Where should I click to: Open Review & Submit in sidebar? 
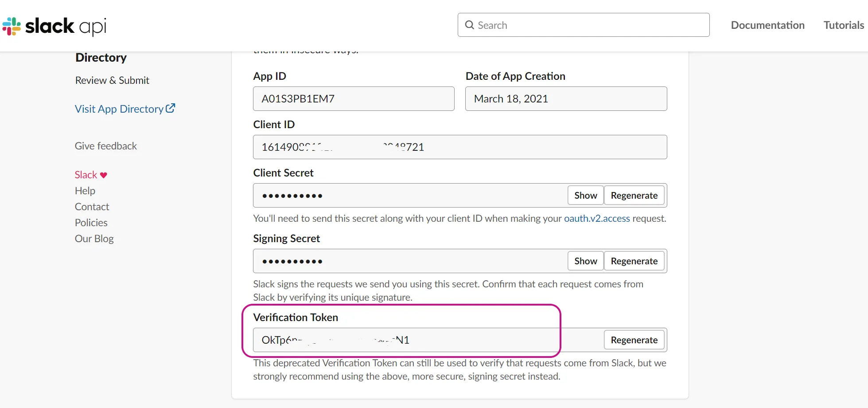point(112,80)
